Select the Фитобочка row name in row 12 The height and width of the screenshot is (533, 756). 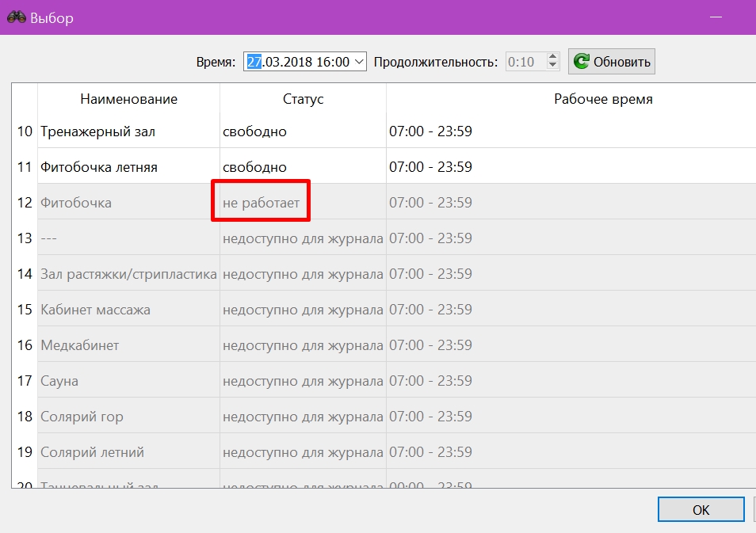[x=76, y=203]
